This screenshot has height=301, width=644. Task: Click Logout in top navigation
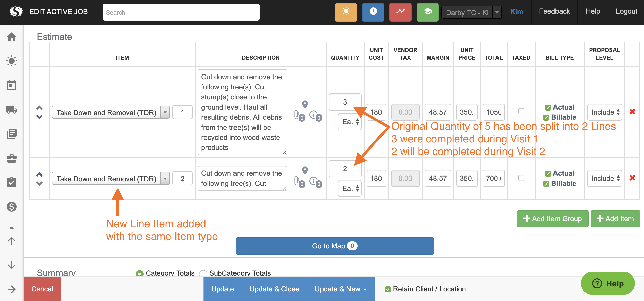[626, 11]
